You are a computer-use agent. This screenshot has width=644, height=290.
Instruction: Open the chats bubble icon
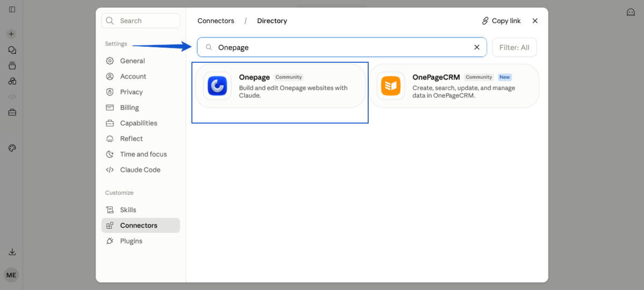(12, 49)
